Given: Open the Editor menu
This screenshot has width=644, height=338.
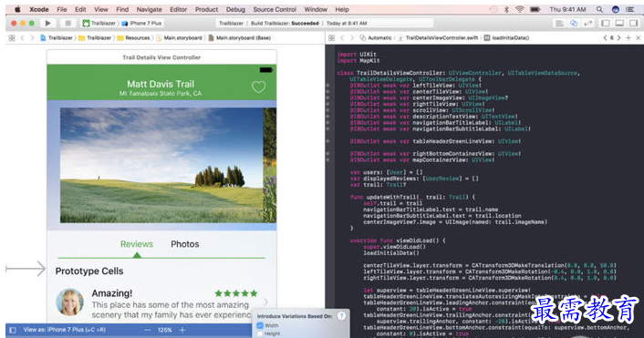Looking at the screenshot, I should [178, 9].
